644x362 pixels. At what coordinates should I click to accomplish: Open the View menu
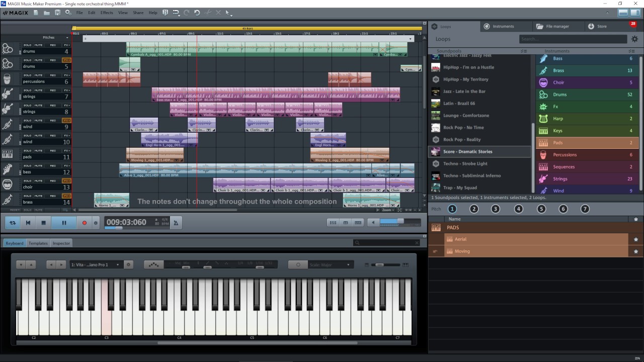point(123,13)
